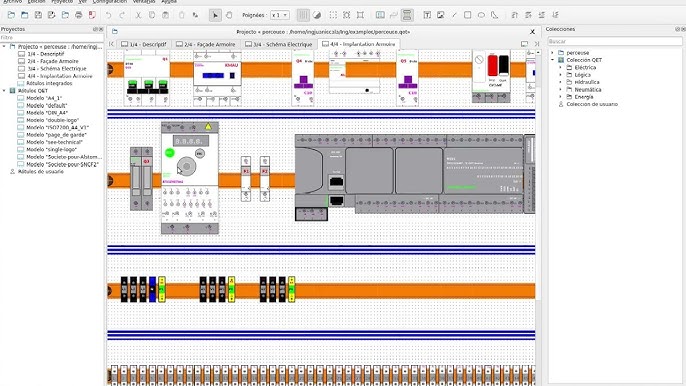
Task: Click the Filtre projects filter field
Action: [x=52, y=38]
